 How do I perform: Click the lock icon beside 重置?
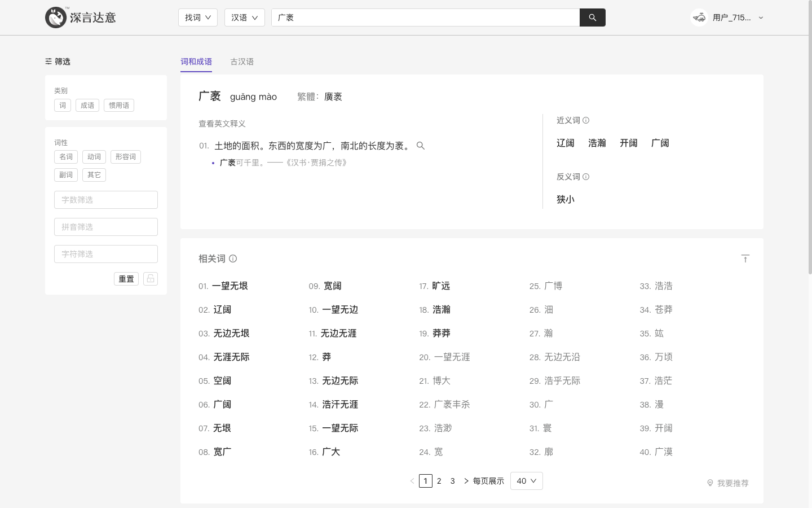150,279
